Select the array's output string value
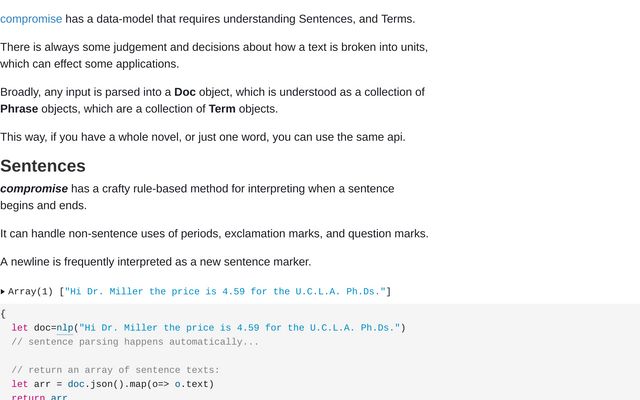Image resolution: width=640 pixels, height=400 pixels. [x=225, y=291]
